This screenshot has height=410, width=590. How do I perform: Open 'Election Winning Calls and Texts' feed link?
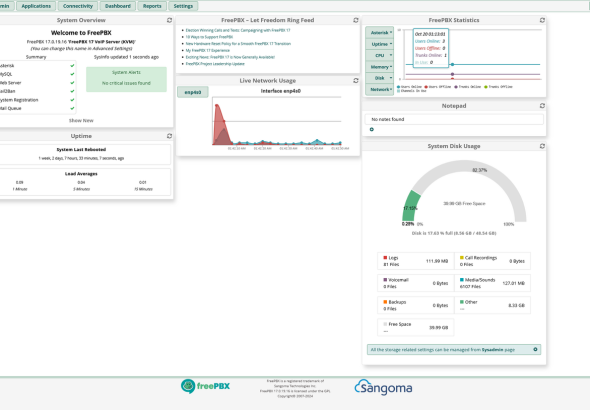tap(238, 30)
